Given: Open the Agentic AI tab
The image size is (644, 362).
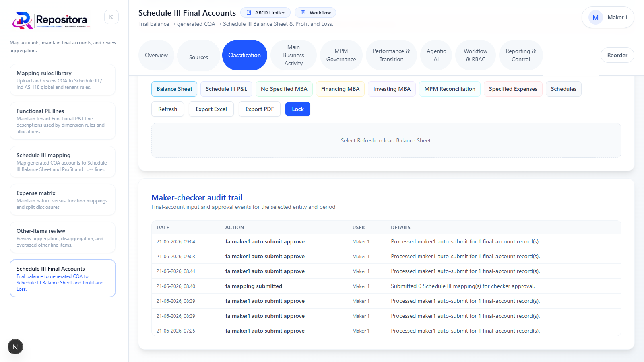Looking at the screenshot, I should (436, 55).
